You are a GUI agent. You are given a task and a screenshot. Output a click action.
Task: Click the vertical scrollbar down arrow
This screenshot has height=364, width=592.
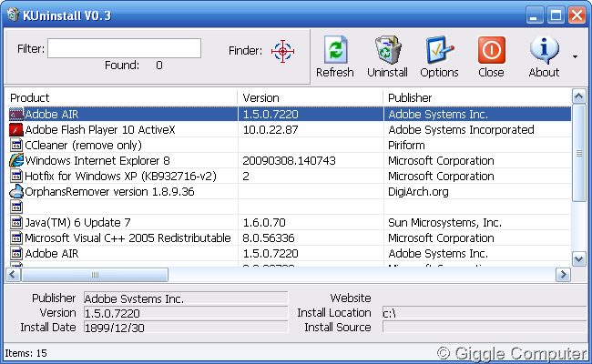(578, 259)
